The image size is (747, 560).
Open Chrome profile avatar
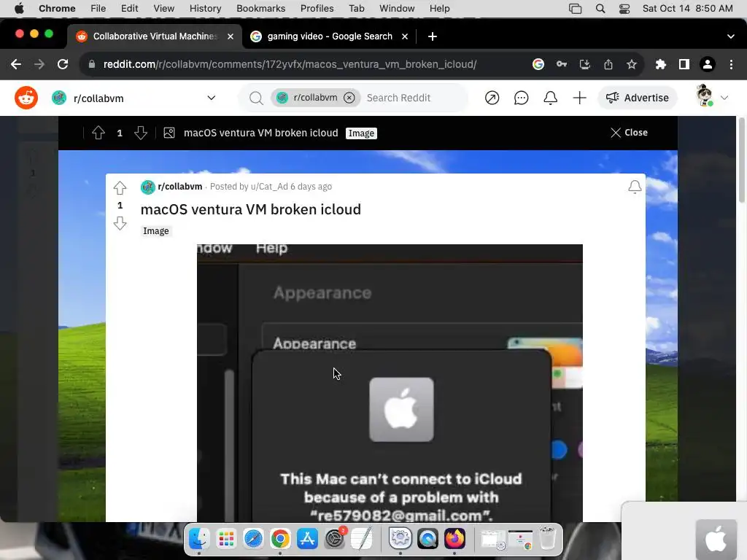708,64
